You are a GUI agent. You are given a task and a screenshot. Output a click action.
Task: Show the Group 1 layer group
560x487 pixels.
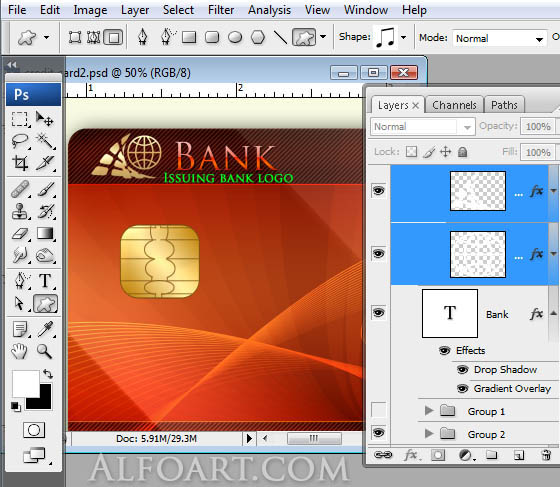[x=379, y=410]
